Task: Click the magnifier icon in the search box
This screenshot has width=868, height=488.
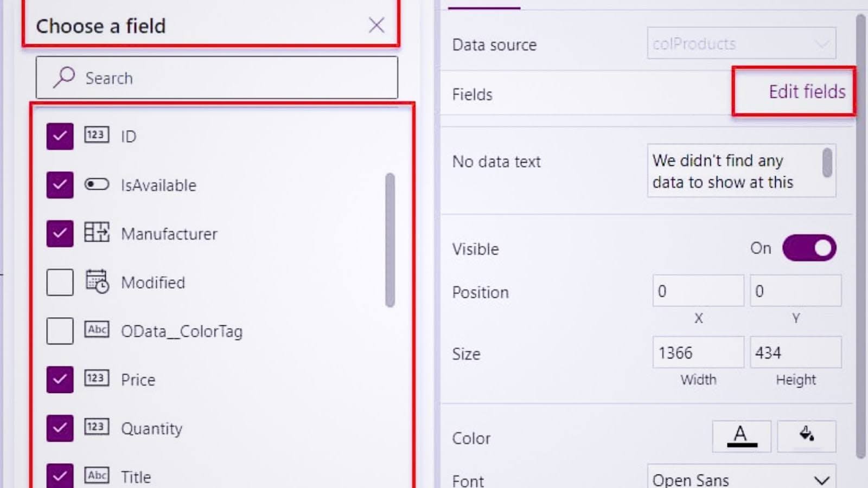Action: point(63,78)
